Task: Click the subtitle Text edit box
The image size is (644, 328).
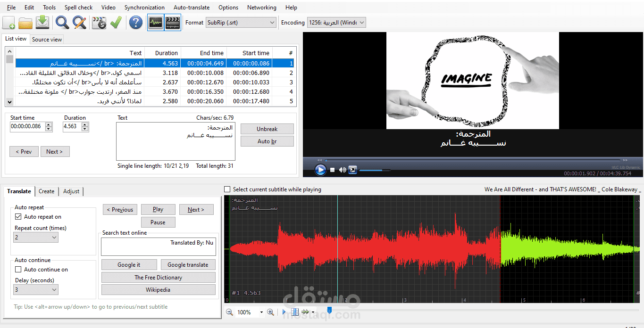Action: click(x=176, y=141)
